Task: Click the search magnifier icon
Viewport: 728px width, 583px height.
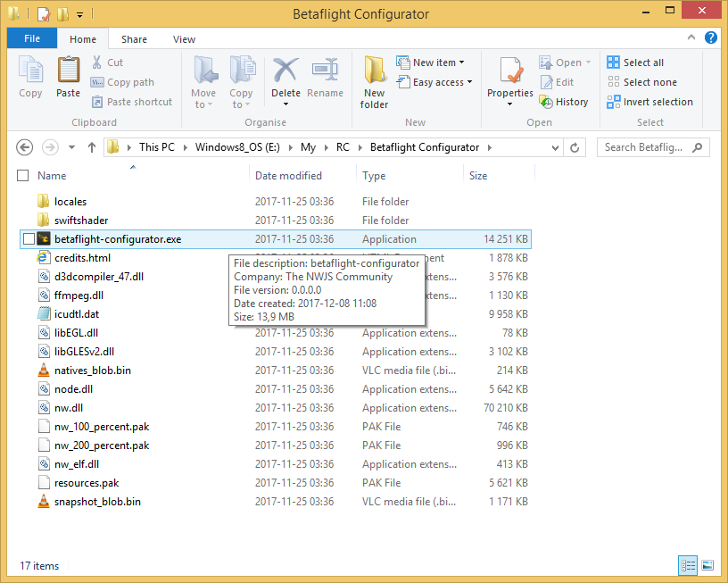Action: pyautogui.click(x=697, y=147)
